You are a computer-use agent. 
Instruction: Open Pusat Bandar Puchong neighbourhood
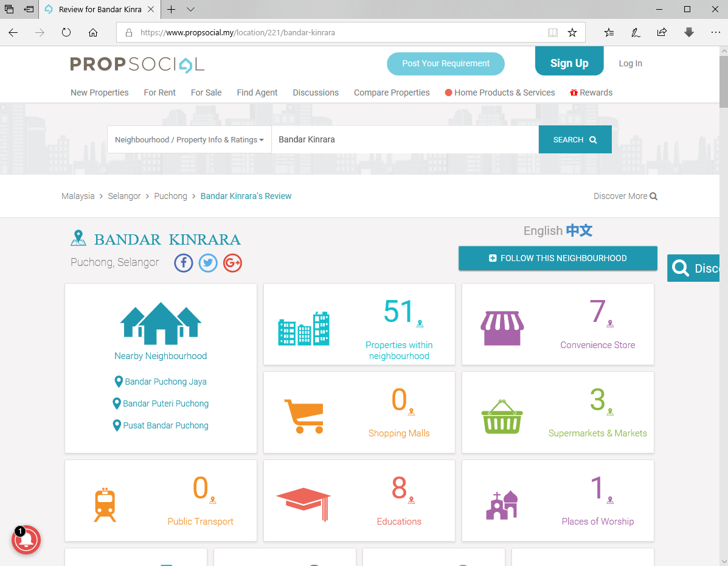161,425
